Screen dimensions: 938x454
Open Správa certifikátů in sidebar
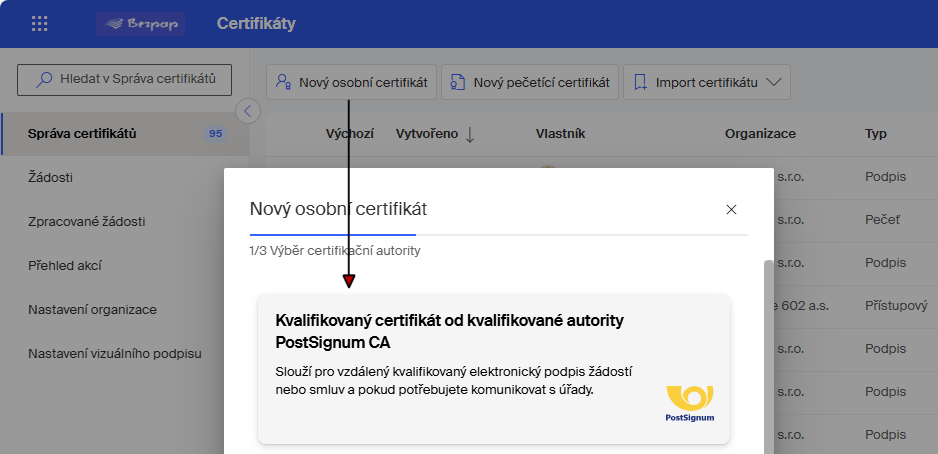click(x=82, y=134)
